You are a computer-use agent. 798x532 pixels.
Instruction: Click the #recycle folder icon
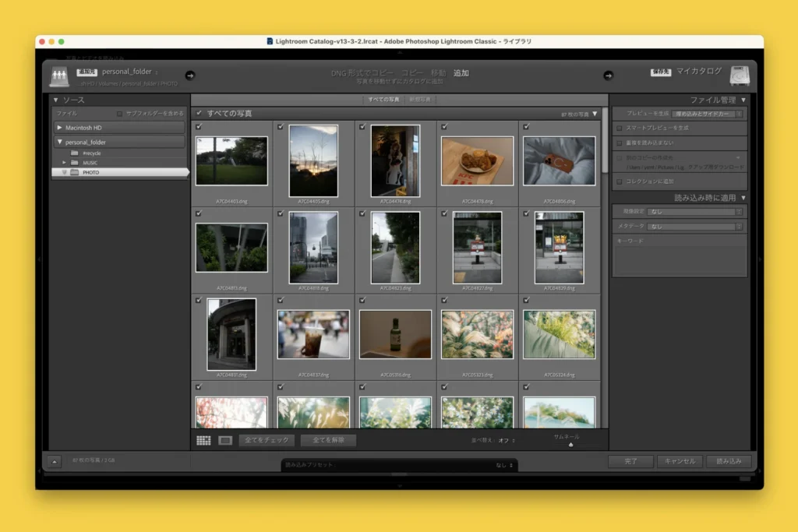coord(74,153)
